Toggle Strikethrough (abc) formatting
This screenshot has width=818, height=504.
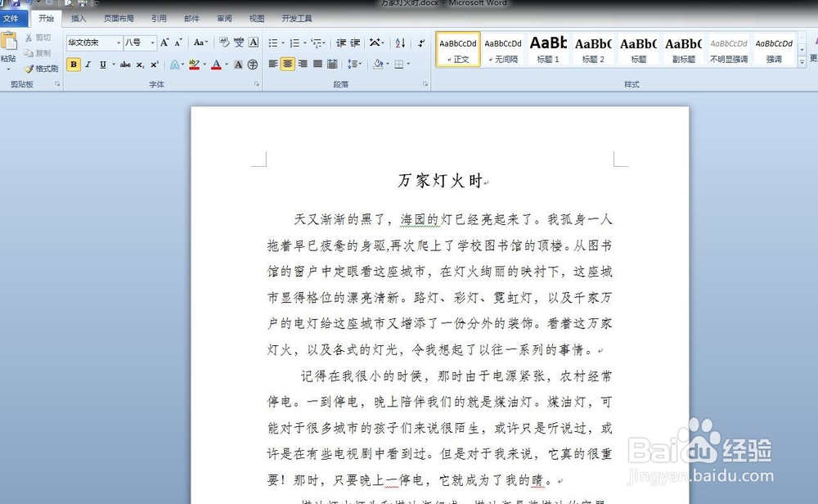click(x=125, y=65)
